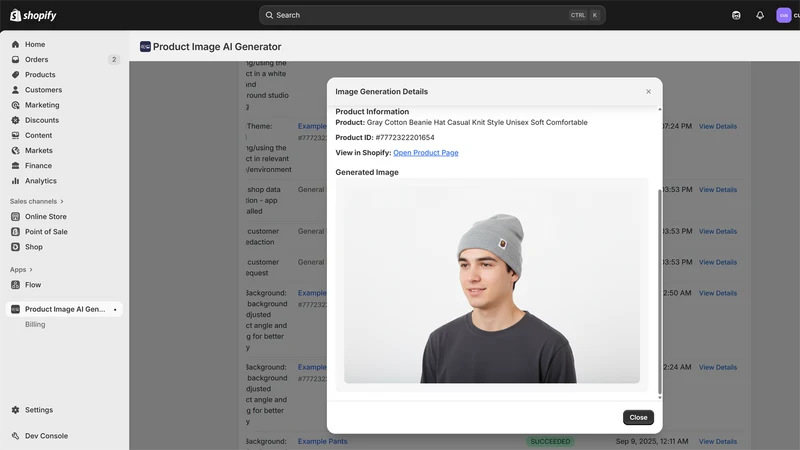Image resolution: width=800 pixels, height=450 pixels.
Task: Click the search magnifier icon
Action: tap(269, 15)
